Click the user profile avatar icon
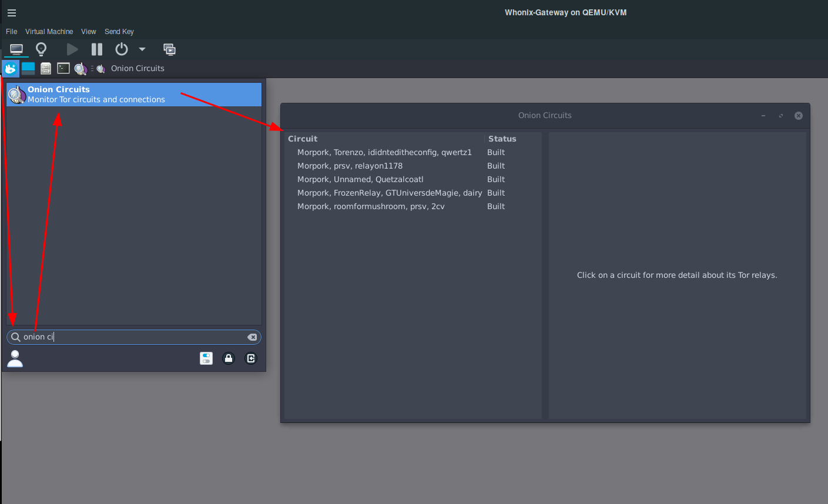Screen dimensions: 828x504 coord(15,358)
